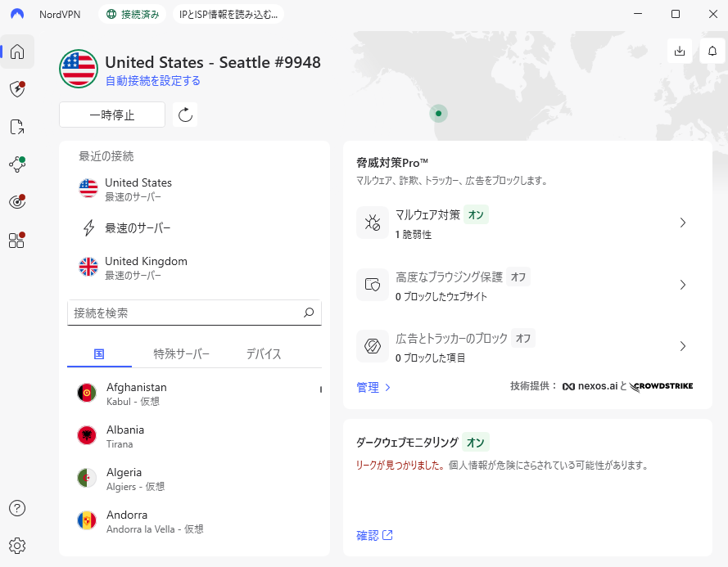This screenshot has height=567, width=728.
Task: Open settings gear icon in sidebar
Action: (x=17, y=545)
